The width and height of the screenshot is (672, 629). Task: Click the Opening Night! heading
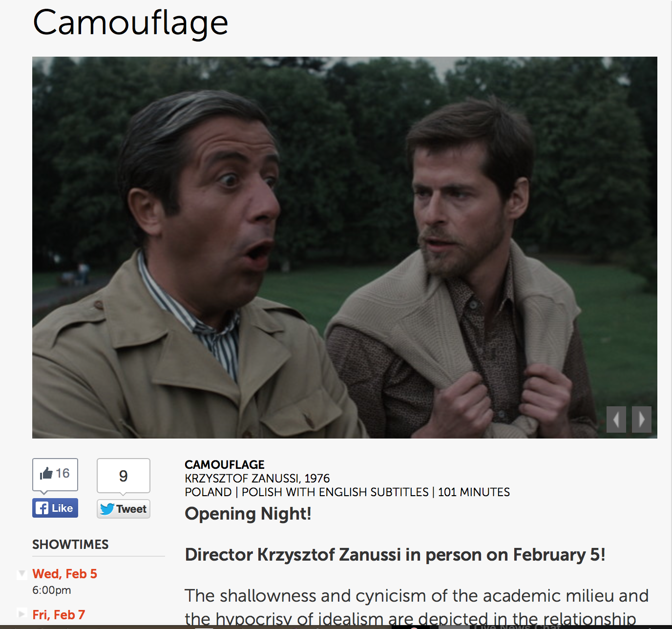pos(248,514)
